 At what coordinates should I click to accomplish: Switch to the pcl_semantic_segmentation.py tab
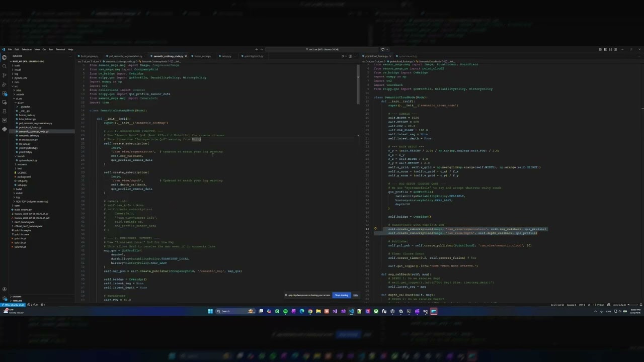tap(124, 56)
